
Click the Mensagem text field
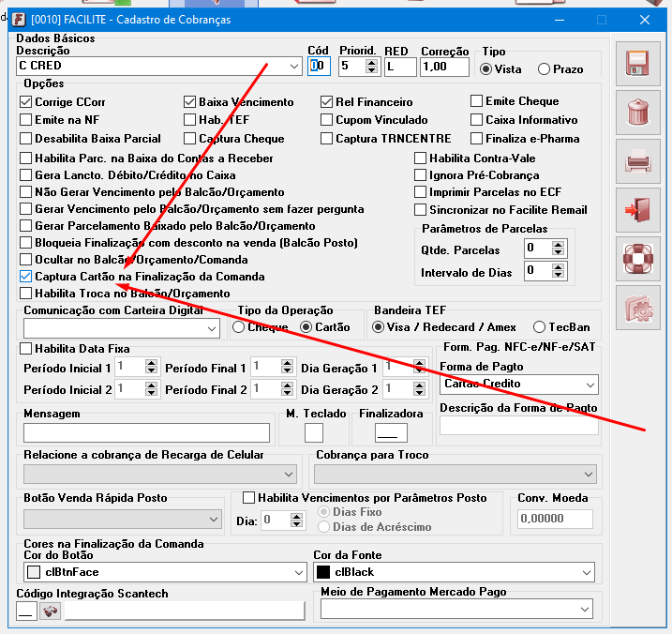coord(146,432)
